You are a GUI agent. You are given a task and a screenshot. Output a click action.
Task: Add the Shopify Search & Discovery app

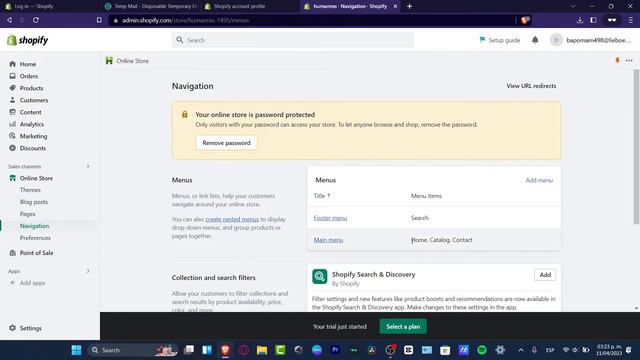[545, 275]
